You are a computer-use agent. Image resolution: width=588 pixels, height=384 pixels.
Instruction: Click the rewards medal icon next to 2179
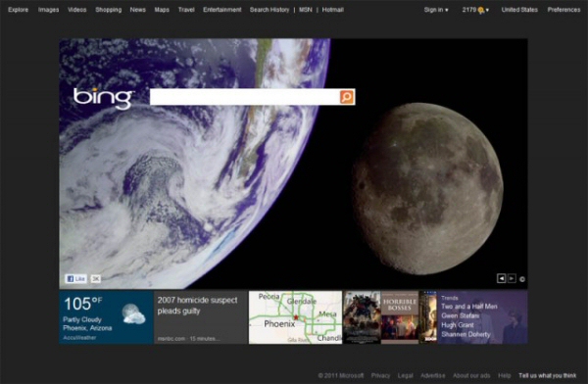point(481,11)
